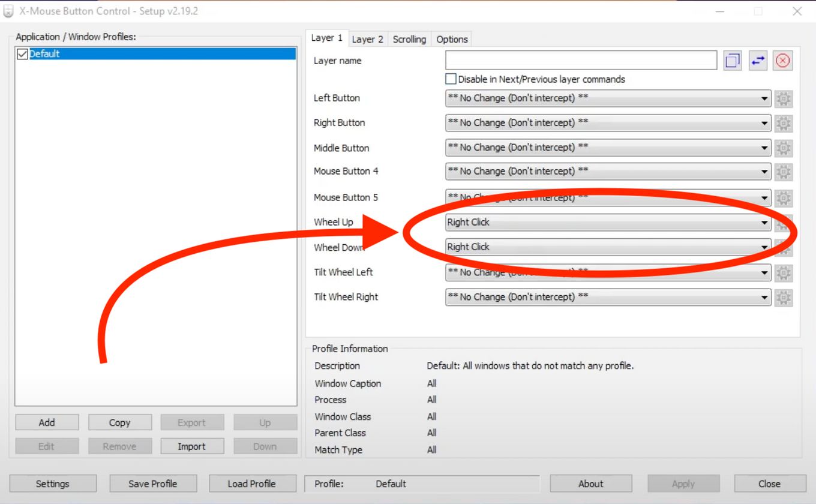Viewport: 816px width, 504px height.
Task: Open settings gear next to Tilt Wheel Right mapping
Action: tap(784, 297)
